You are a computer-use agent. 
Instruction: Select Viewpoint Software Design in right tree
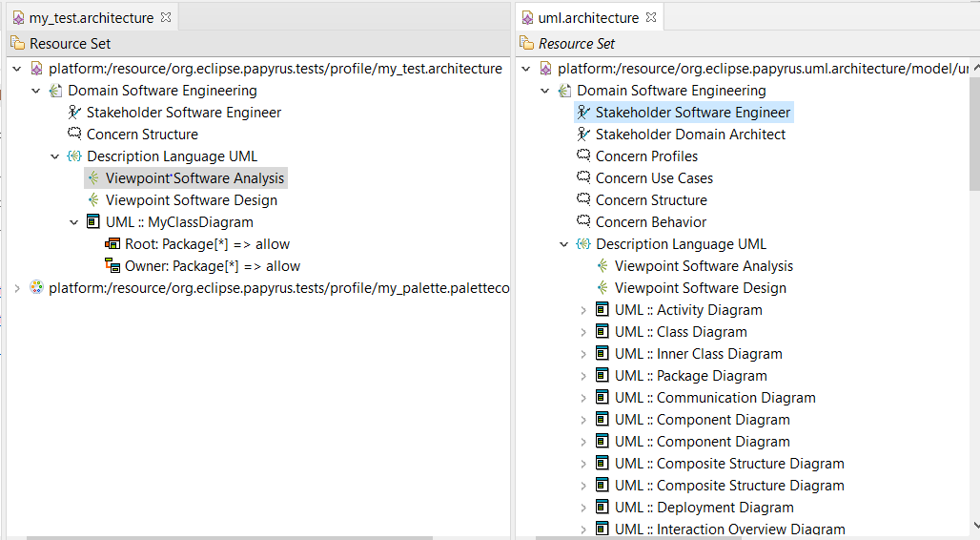(701, 288)
